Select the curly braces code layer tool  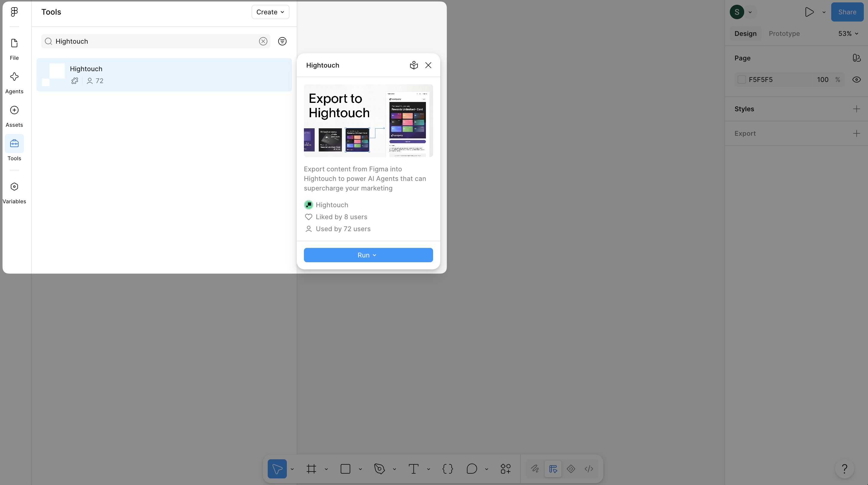(x=447, y=469)
